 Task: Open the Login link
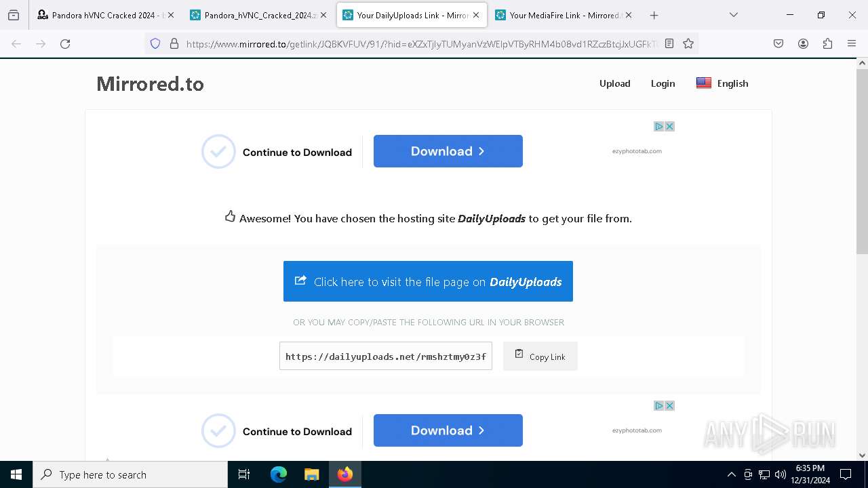pos(663,83)
